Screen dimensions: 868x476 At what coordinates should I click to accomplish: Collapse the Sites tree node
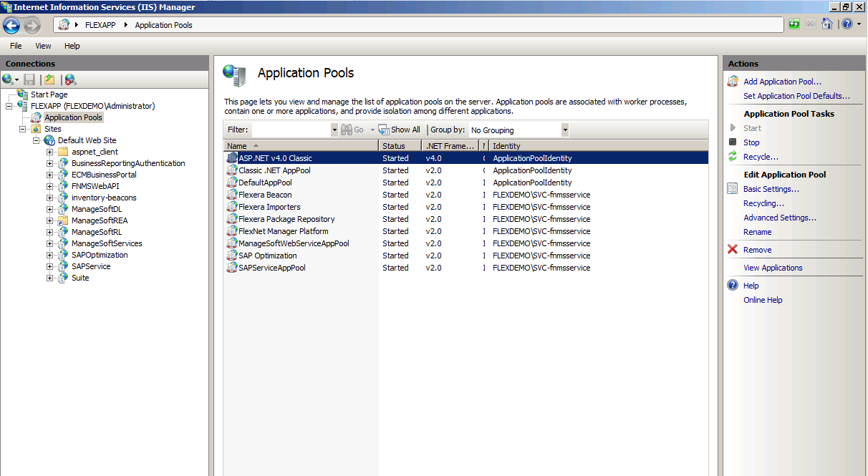[x=23, y=129]
